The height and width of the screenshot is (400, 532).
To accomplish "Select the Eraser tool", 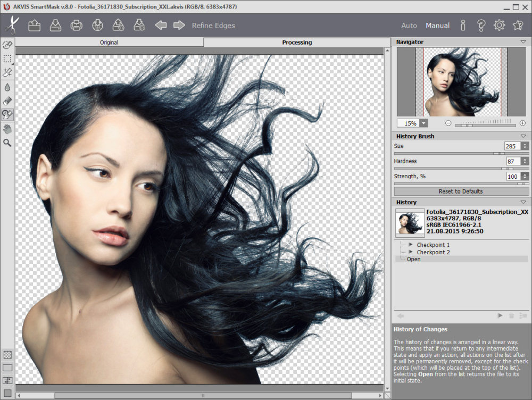I will tap(7, 101).
